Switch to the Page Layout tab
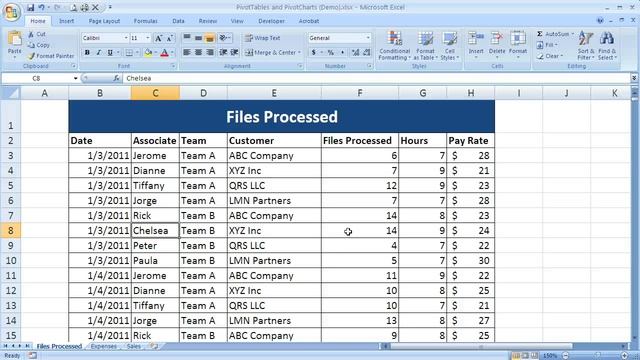 [104, 21]
